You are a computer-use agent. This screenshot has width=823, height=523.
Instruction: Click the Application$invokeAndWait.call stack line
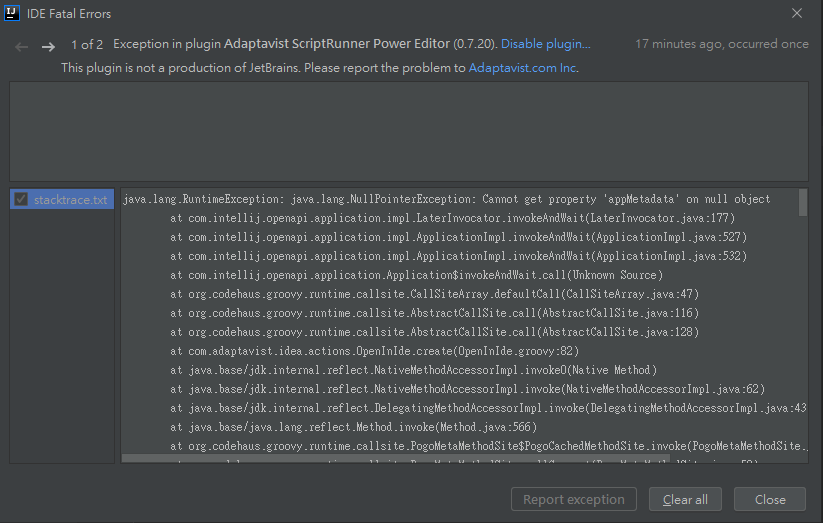pos(416,275)
